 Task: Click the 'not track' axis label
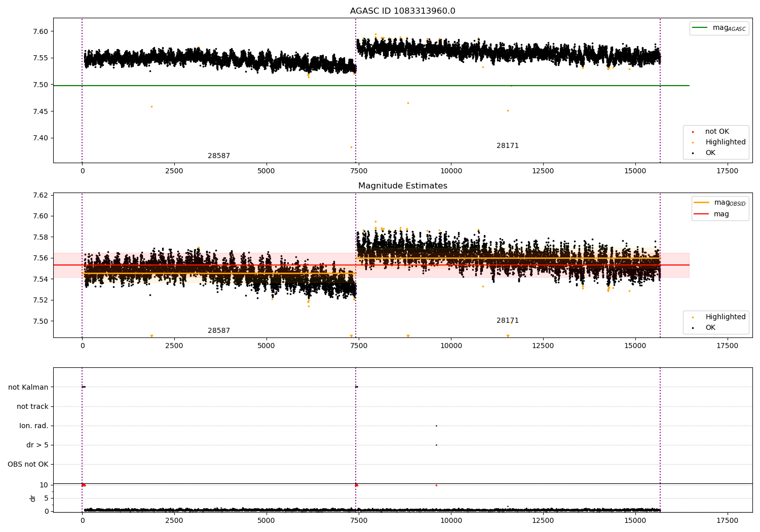click(x=32, y=406)
